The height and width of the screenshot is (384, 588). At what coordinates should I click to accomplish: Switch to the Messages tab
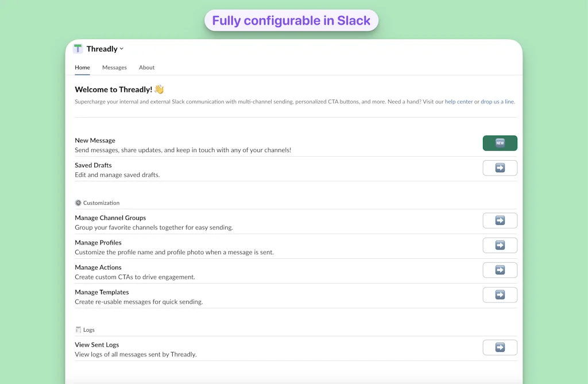point(114,67)
